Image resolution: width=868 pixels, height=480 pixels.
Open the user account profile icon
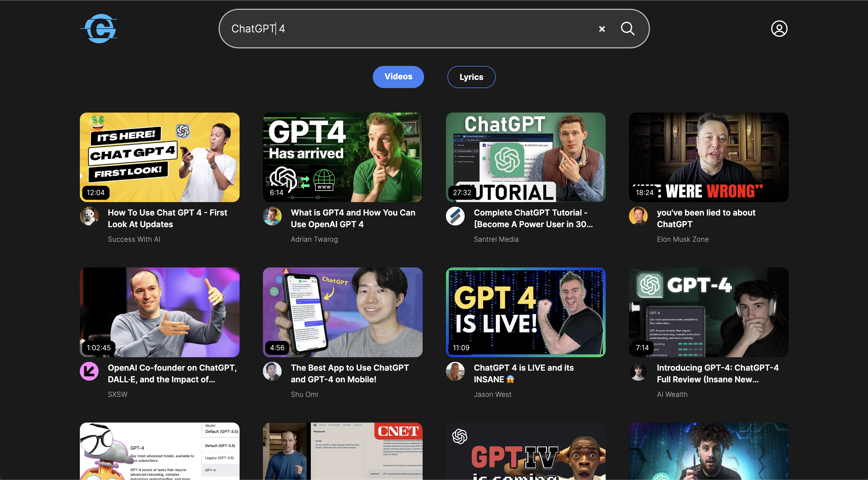point(779,29)
